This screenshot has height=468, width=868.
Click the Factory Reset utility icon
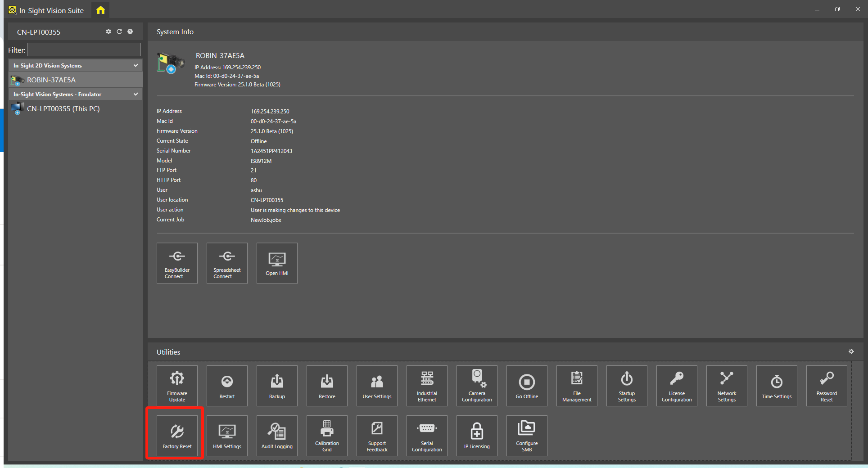click(x=177, y=436)
